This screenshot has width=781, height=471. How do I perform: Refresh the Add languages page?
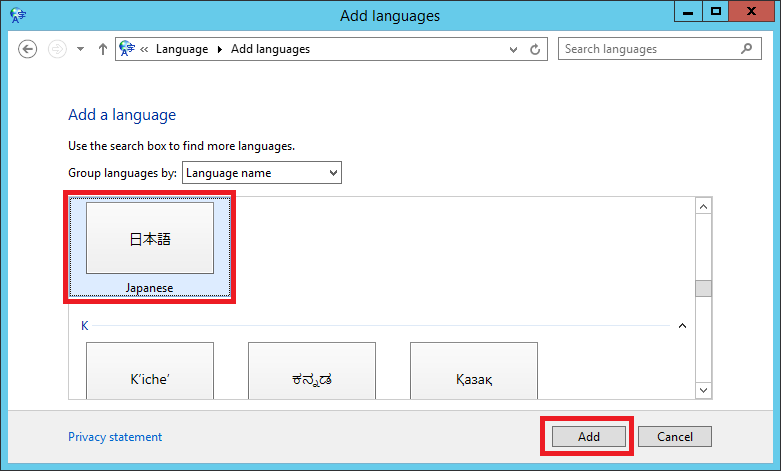(535, 49)
